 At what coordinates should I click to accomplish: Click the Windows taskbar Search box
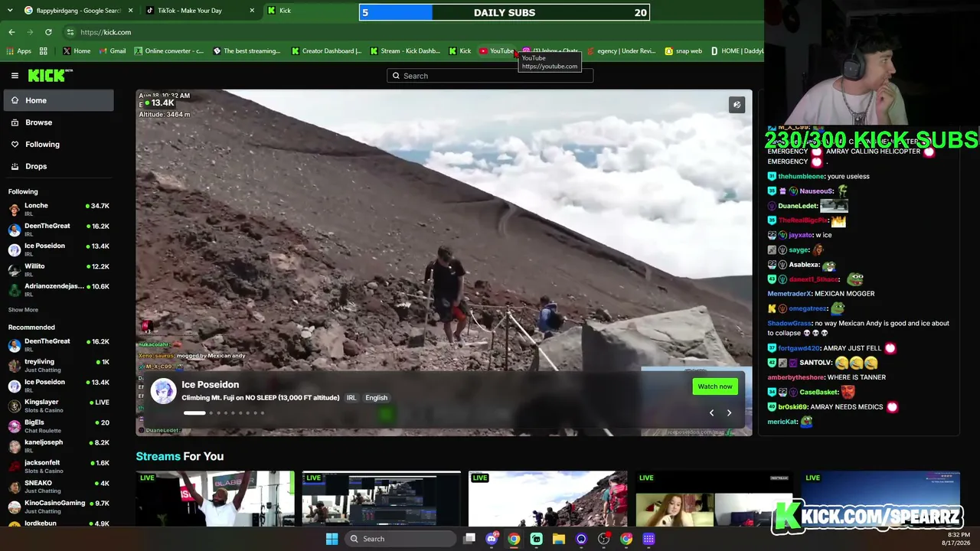[x=400, y=539]
